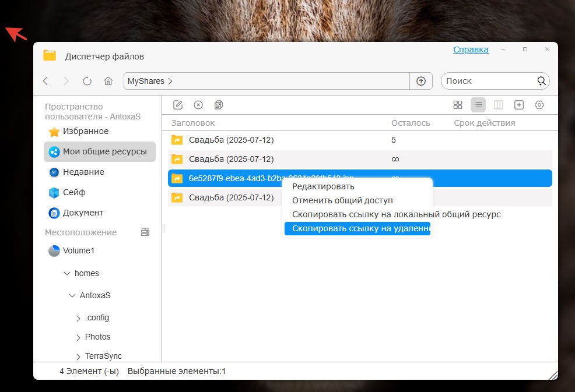575x392 pixels.
Task: Choose Скопировать ссылку на удаленный ресурс
Action: point(357,228)
